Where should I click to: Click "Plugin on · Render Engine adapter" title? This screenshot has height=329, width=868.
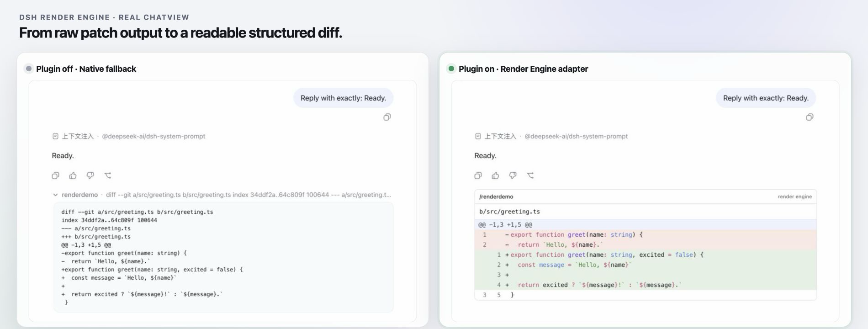(x=523, y=69)
